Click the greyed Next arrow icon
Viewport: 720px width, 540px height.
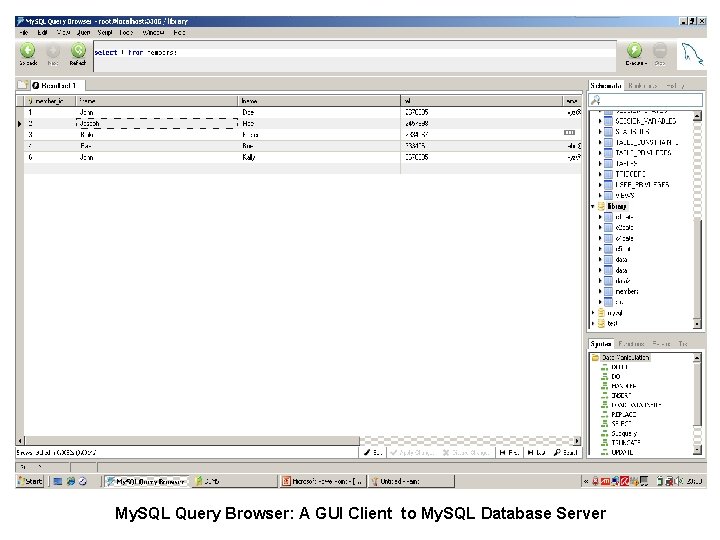(x=53, y=51)
